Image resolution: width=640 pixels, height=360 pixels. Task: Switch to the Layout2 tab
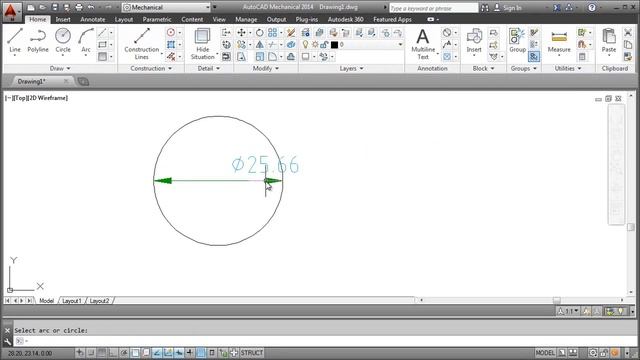point(99,301)
